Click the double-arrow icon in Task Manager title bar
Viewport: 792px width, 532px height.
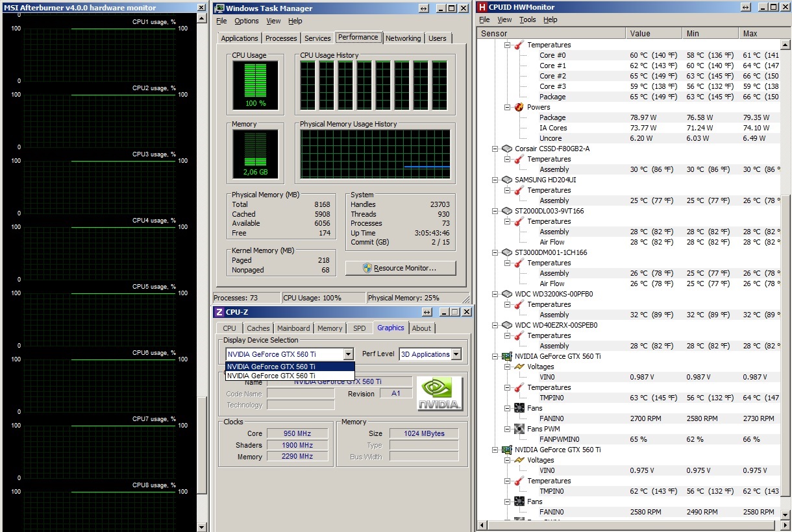pyautogui.click(x=423, y=8)
